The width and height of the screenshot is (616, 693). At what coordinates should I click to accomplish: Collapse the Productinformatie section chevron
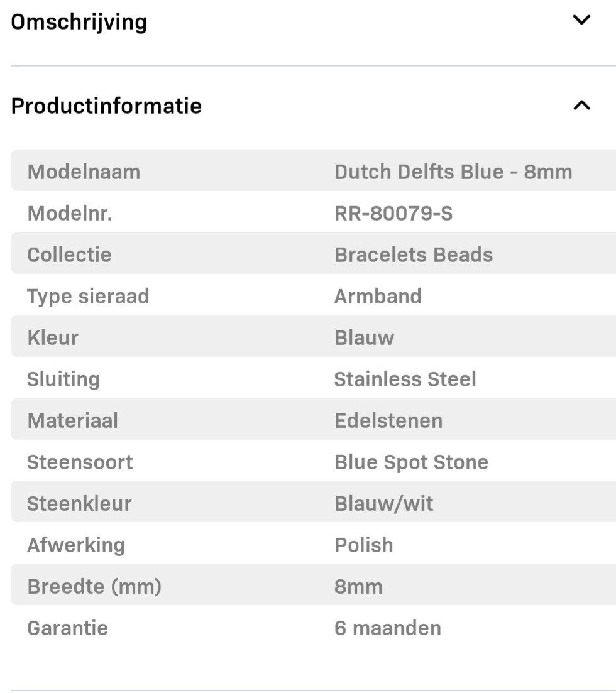click(581, 106)
